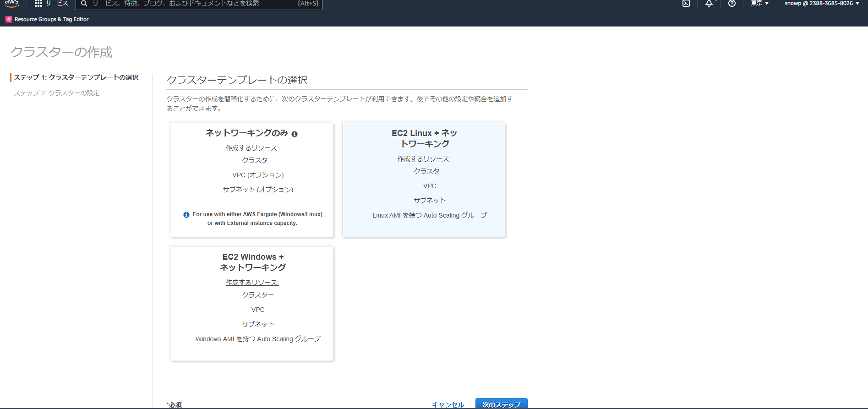This screenshot has height=409, width=868.
Task: Click 作成するリソース in networking-only card
Action: pos(252,148)
